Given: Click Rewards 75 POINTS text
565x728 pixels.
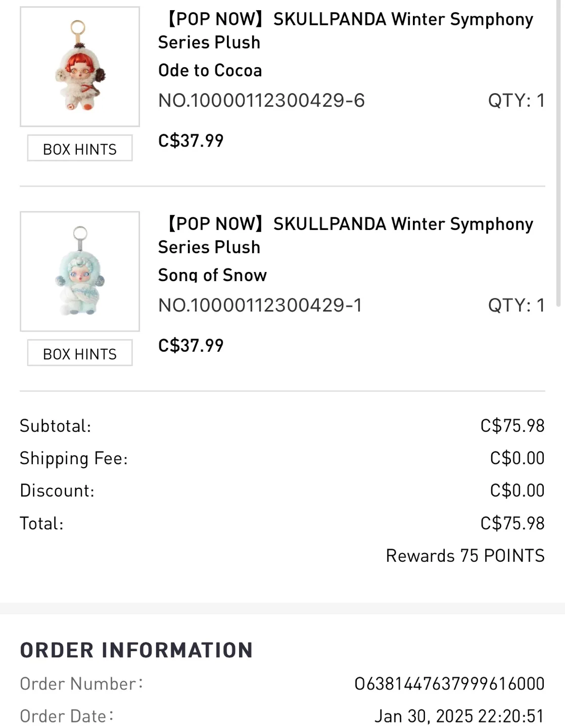Looking at the screenshot, I should point(465,555).
